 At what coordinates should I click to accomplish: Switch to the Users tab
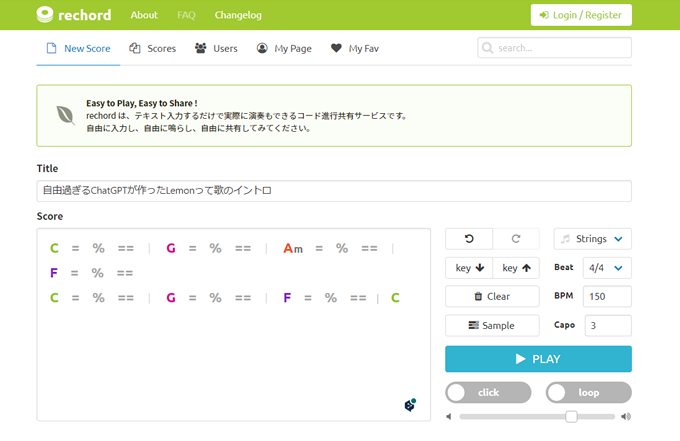[x=216, y=49]
